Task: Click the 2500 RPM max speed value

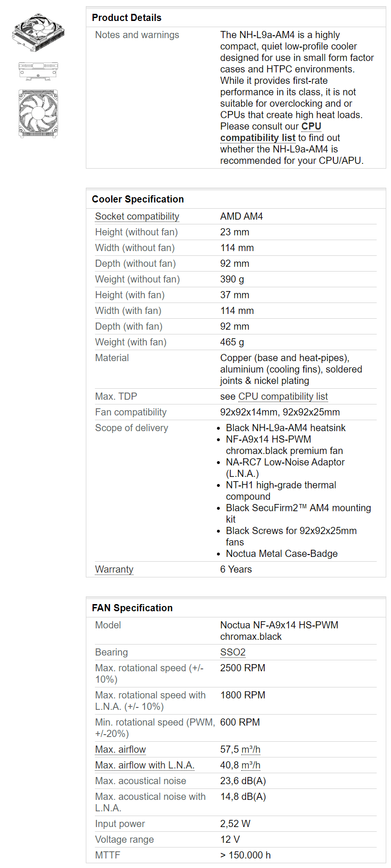Action: click(243, 668)
